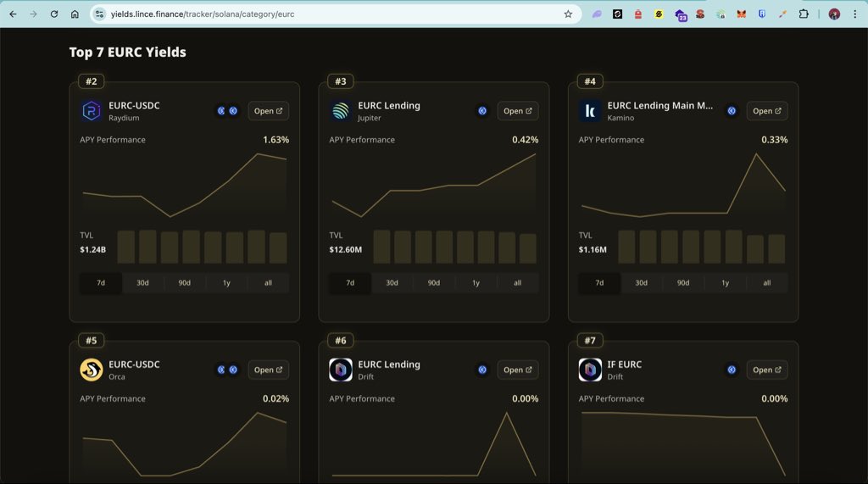This screenshot has width=868, height=484.
Task: Select 7d range on Jupiter card
Action: (x=350, y=283)
